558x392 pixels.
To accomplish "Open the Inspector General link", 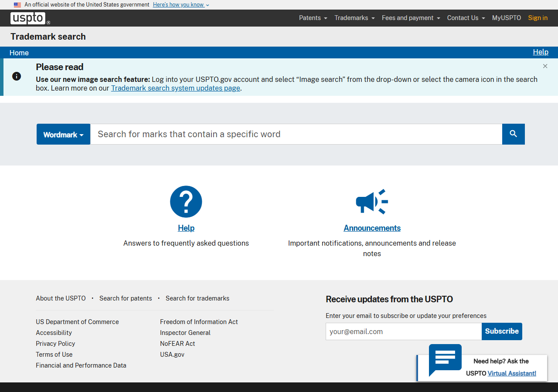I will click(x=185, y=333).
